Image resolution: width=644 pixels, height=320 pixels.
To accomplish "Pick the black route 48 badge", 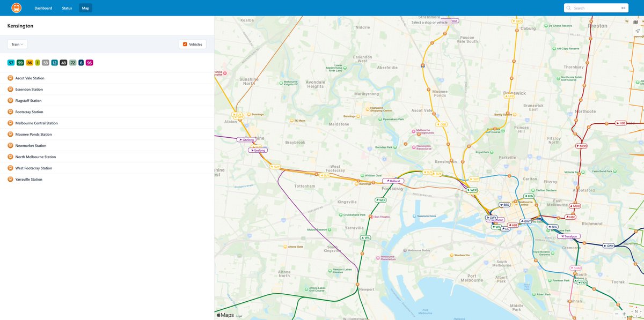I will [64, 63].
